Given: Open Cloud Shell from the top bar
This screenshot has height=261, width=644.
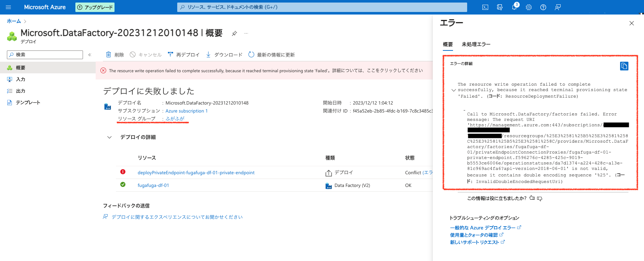Looking at the screenshot, I should 485,7.
